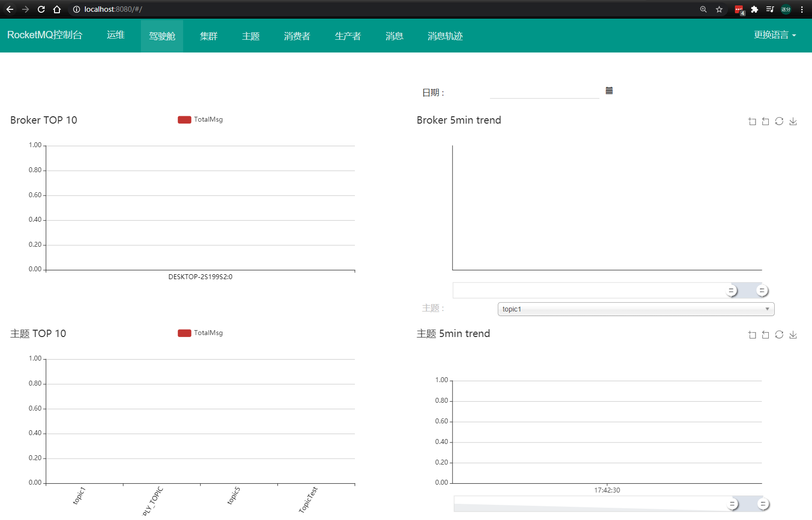This screenshot has width=812, height=520.
Task: Open the browser home page
Action: [x=57, y=9]
